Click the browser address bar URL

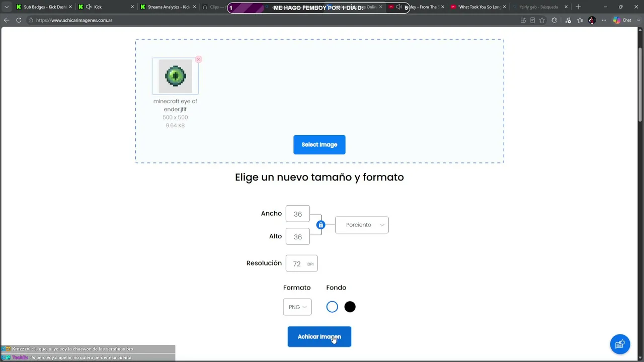pyautogui.click(x=74, y=20)
